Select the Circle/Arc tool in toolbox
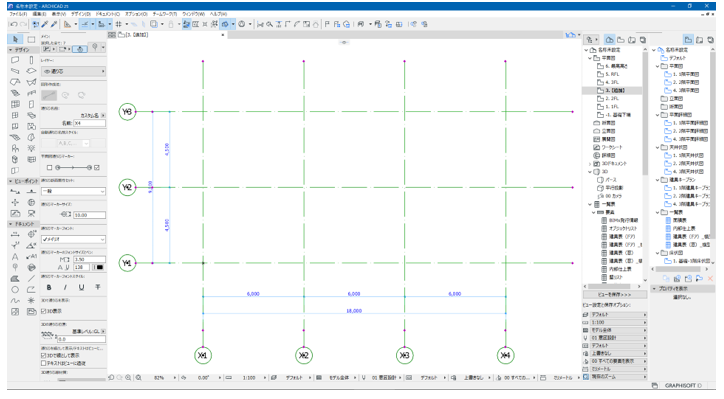This screenshot has height=399, width=724. click(15, 290)
